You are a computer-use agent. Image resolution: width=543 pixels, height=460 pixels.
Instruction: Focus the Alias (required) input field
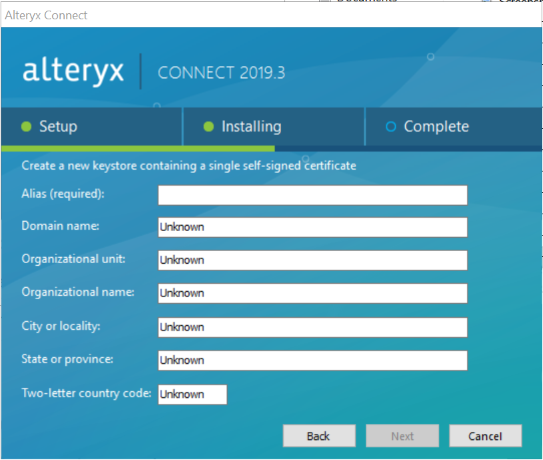tap(313, 195)
